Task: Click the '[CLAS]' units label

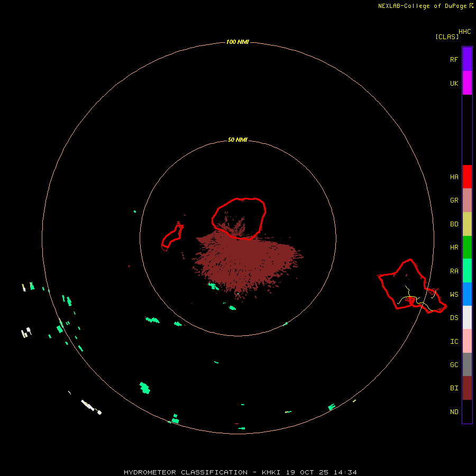Action: 447,36
